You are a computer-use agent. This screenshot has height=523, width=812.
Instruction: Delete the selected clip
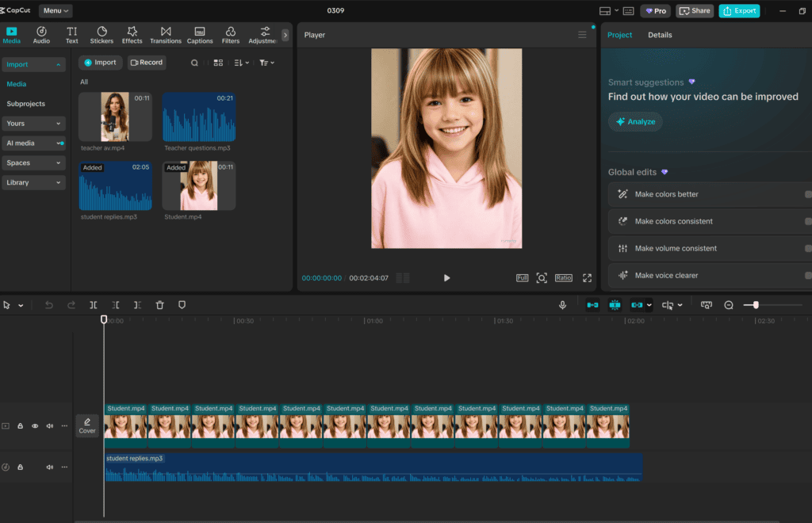159,305
